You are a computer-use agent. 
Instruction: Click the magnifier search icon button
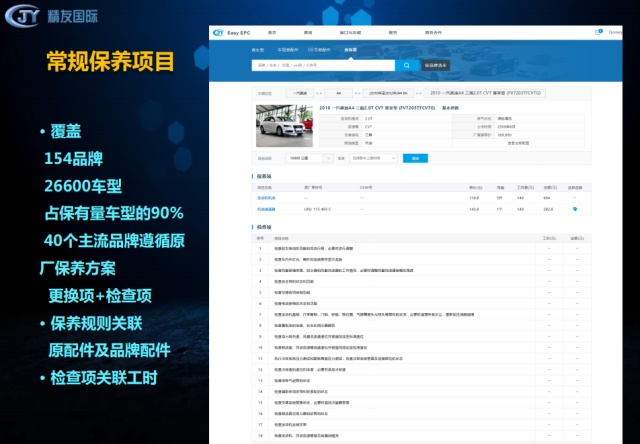pos(407,65)
